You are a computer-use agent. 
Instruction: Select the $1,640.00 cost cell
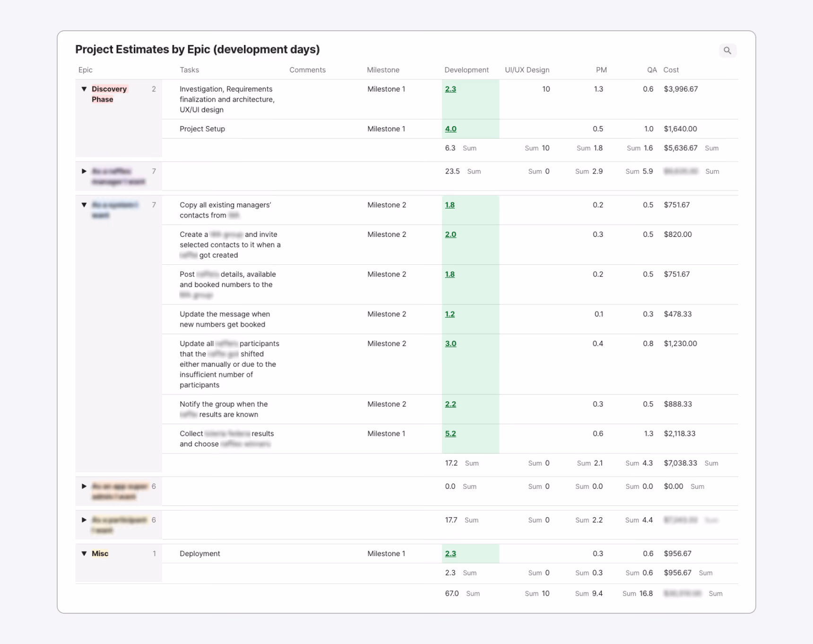pos(680,129)
